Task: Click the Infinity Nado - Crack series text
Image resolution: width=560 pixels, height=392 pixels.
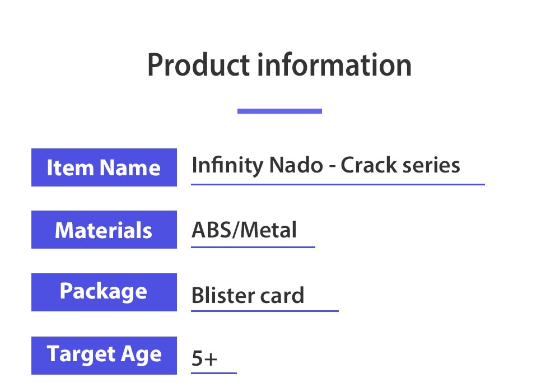Action: 326,166
